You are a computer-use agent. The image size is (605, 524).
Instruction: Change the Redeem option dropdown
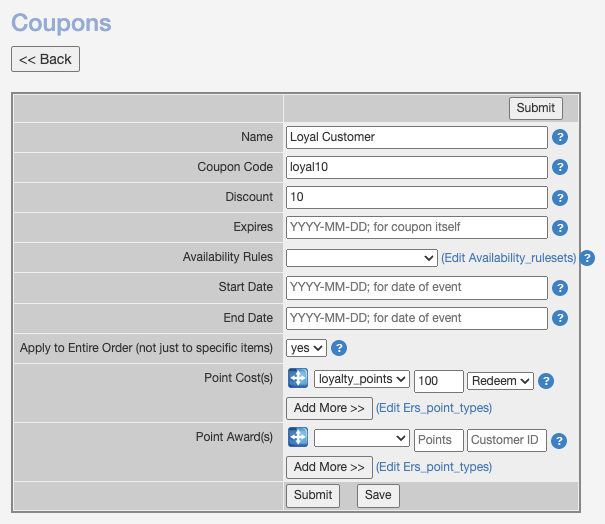(500, 380)
